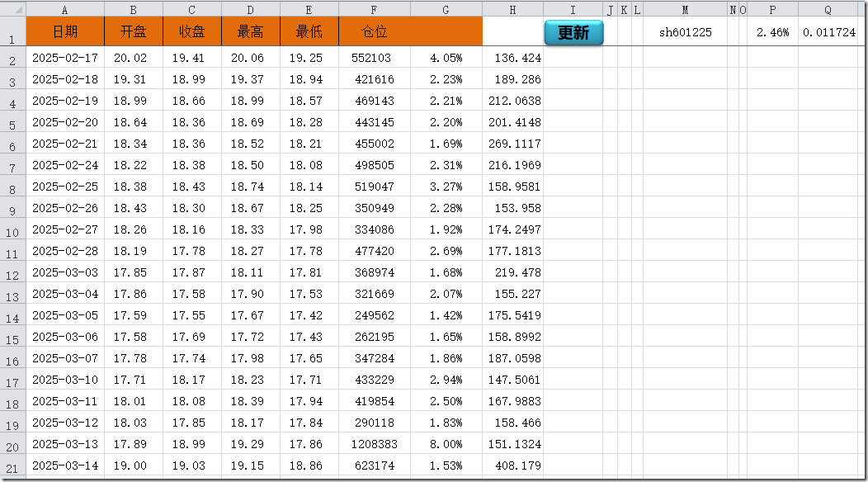Image resolution: width=868 pixels, height=482 pixels.
Task: Select column I header
Action: (x=573, y=9)
